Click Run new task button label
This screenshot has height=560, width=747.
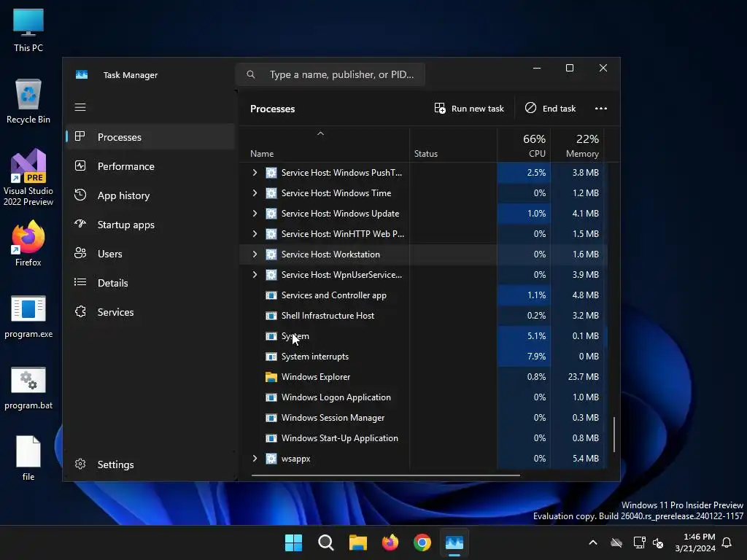coord(477,109)
